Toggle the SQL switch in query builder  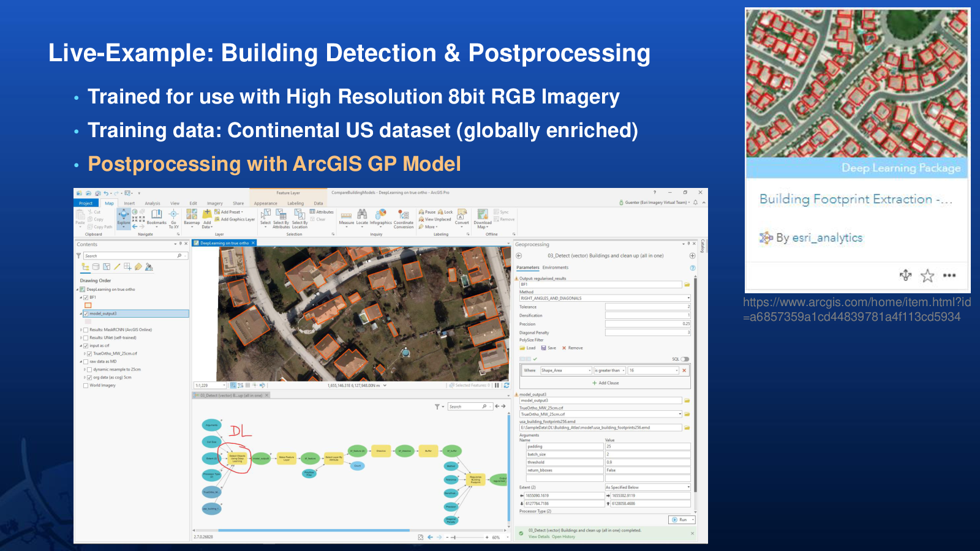(685, 359)
